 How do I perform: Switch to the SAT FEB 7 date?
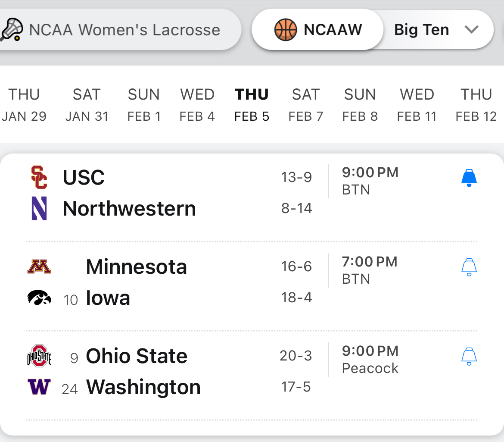[305, 105]
